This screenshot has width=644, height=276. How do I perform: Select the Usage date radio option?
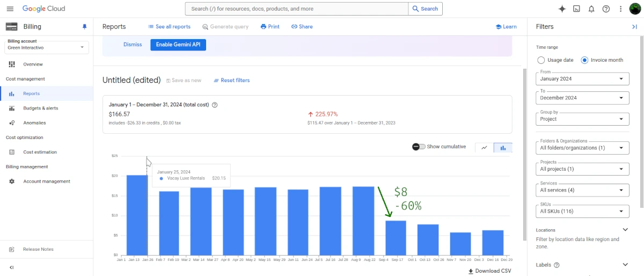pos(541,60)
